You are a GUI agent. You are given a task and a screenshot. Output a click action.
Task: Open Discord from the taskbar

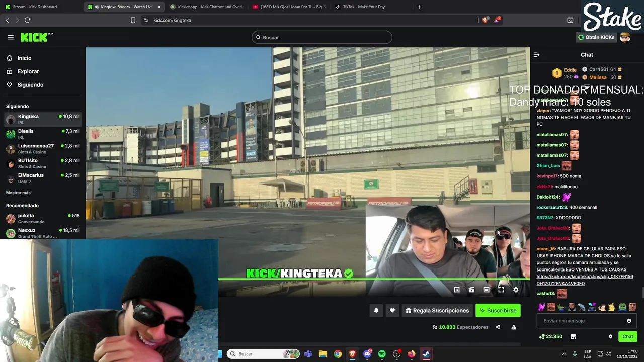367,354
